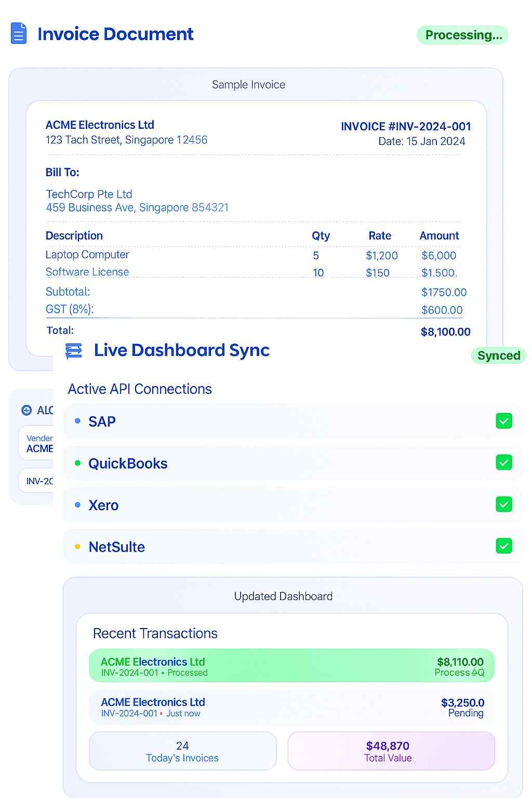Click the $48,870 Total Value card
This screenshot has width=532, height=798.
tap(391, 751)
